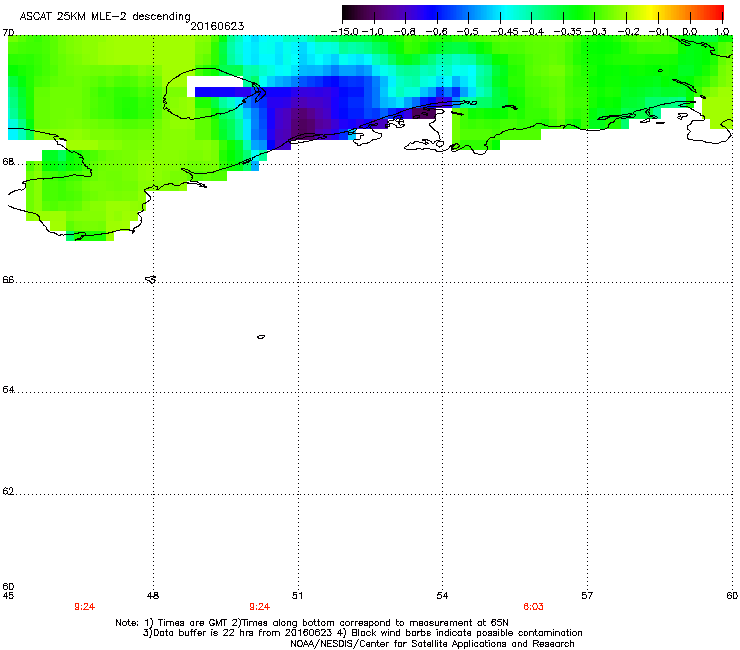Click the red end of the color bar
The width and height of the screenshot is (740, 650).
tap(715, 13)
